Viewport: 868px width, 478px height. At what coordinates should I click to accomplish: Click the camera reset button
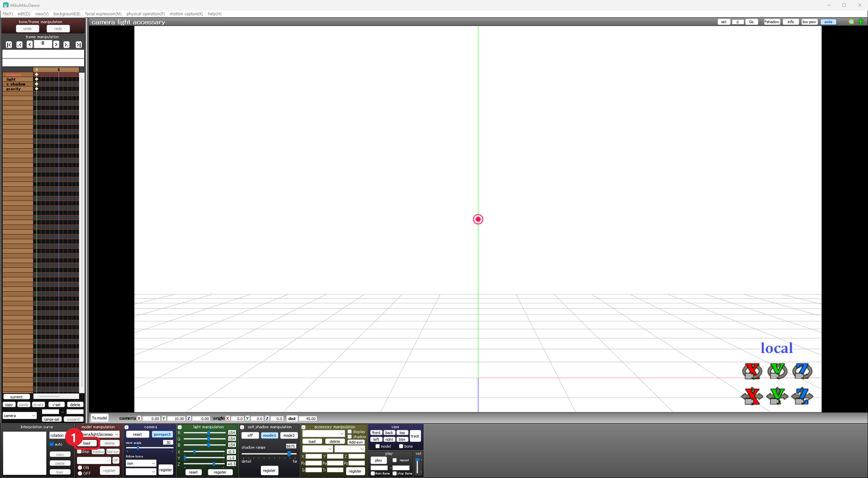click(x=137, y=435)
